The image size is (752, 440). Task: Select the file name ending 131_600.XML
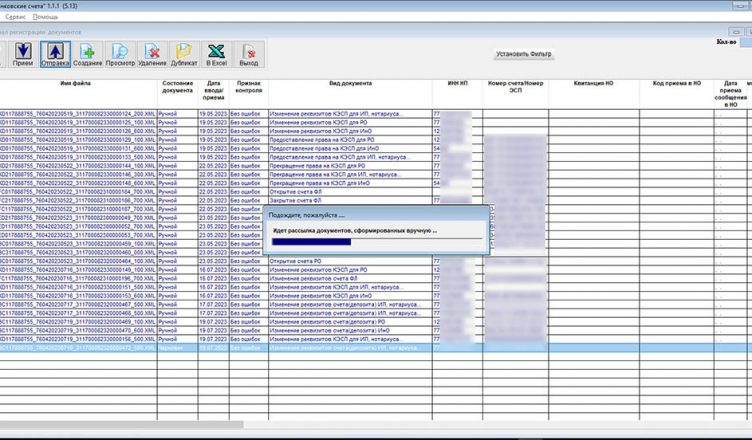coord(78,149)
